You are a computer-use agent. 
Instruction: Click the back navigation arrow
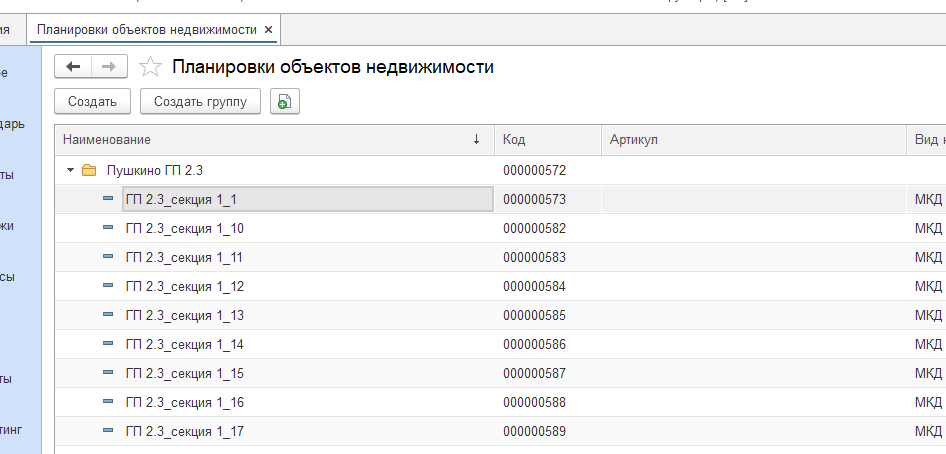click(73, 67)
